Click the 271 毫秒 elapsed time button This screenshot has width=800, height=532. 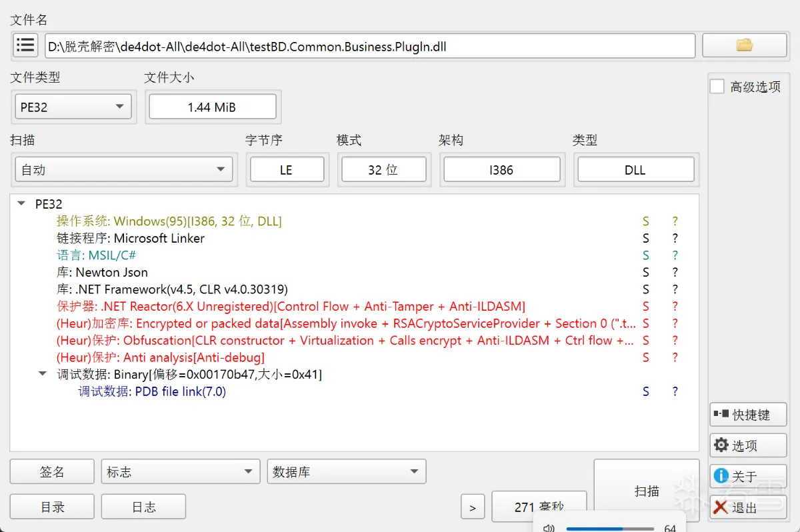point(539,507)
